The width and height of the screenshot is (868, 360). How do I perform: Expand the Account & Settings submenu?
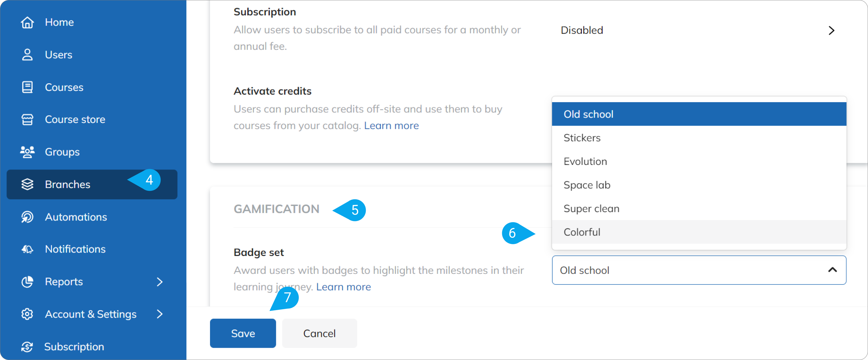[x=160, y=314]
